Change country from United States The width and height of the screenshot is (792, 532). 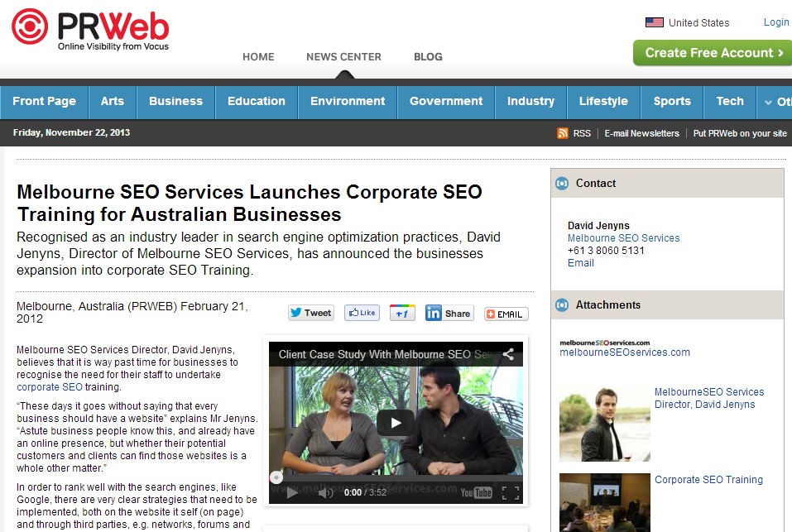pos(688,22)
